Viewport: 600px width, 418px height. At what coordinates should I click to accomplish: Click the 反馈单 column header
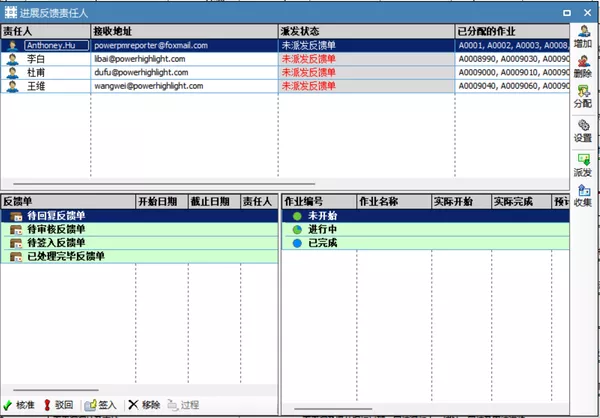tap(68, 202)
